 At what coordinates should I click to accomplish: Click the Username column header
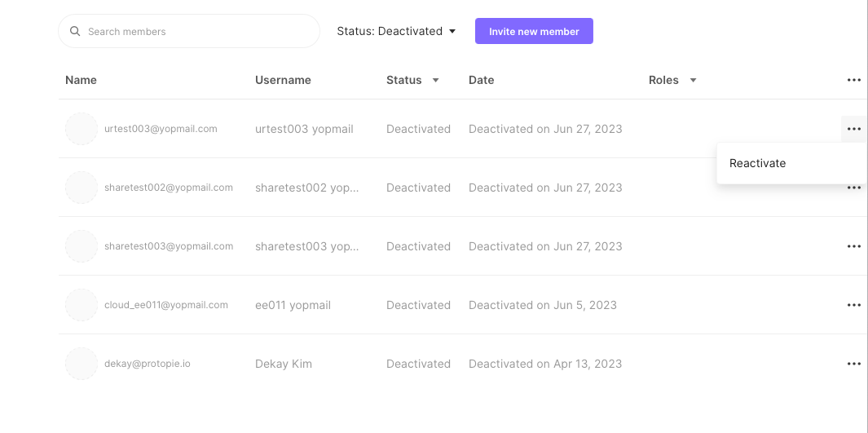[283, 80]
